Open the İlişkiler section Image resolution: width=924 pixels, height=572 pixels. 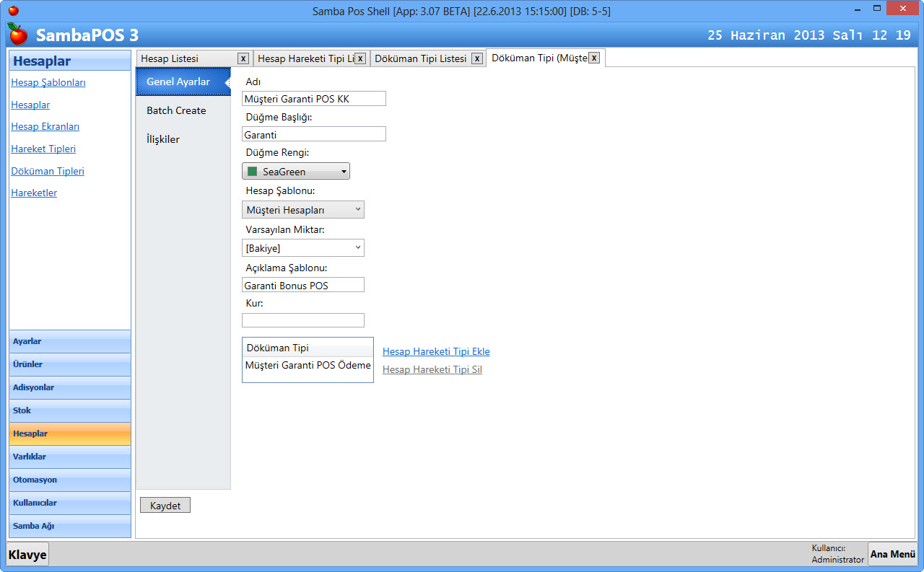(163, 139)
